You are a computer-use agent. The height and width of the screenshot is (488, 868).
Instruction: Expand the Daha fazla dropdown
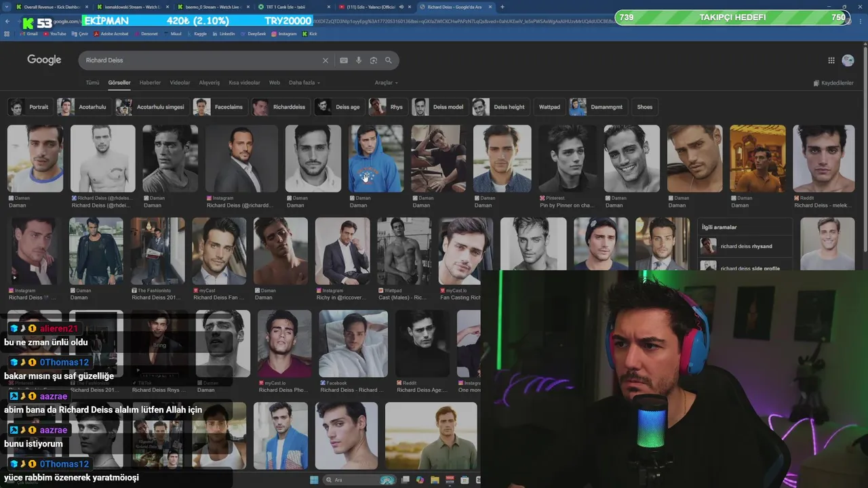click(304, 83)
